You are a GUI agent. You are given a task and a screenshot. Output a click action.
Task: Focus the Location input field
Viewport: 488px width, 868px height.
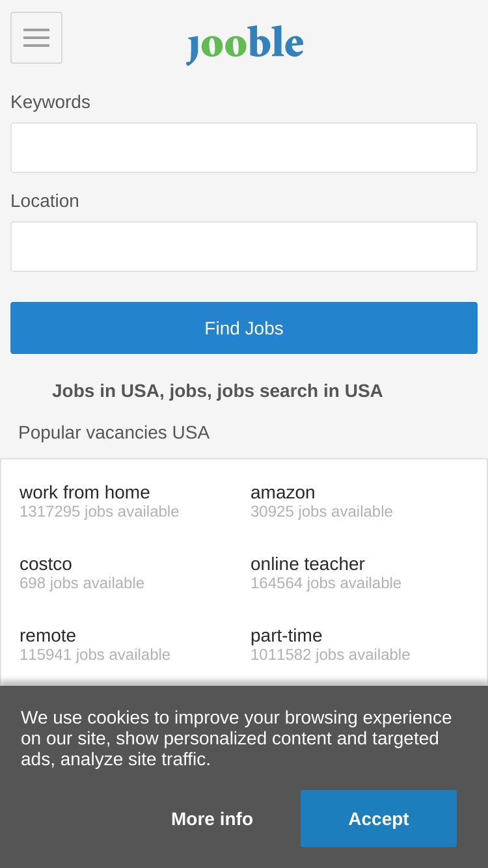244,247
